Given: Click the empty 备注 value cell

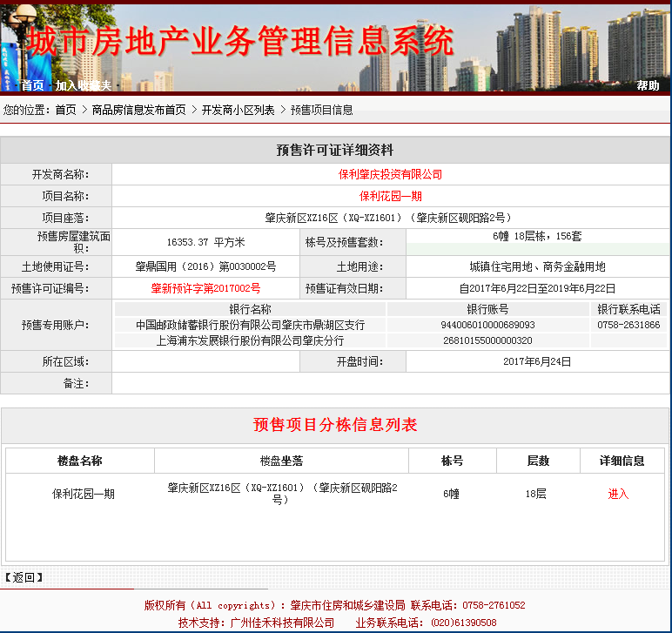Looking at the screenshot, I should pos(390,383).
